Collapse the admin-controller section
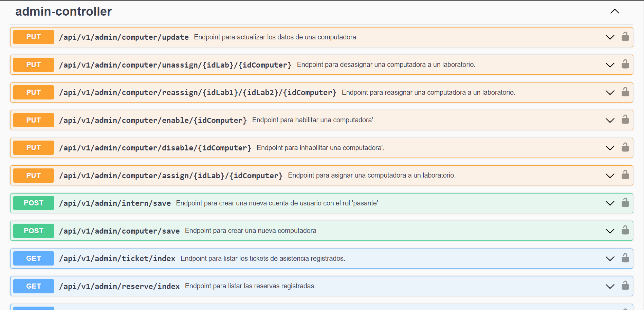Viewport: 644px width, 310px height. 614,11
